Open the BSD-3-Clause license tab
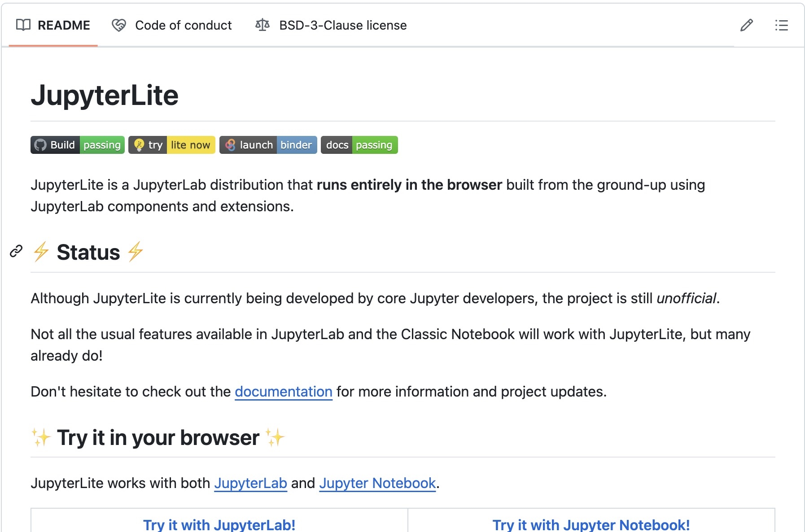 pos(331,25)
